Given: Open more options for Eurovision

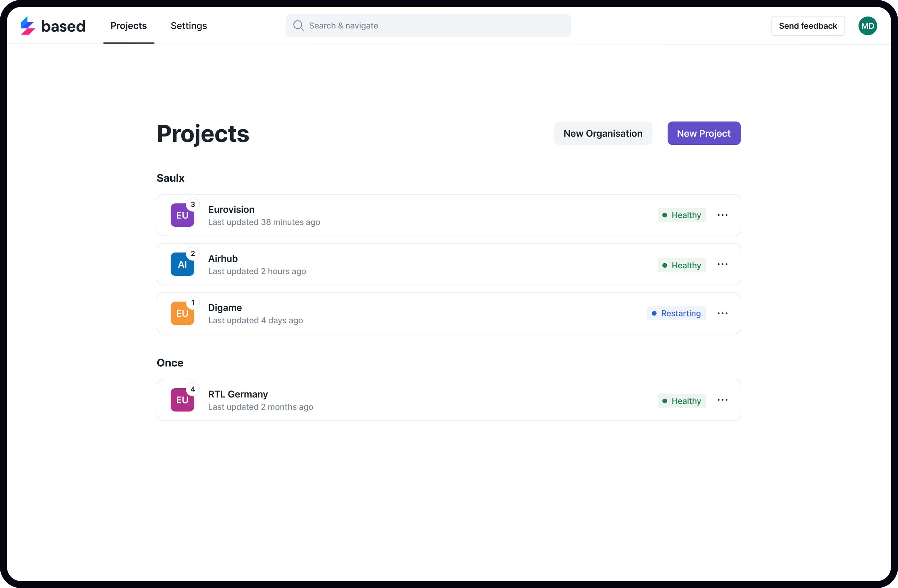Looking at the screenshot, I should [722, 215].
